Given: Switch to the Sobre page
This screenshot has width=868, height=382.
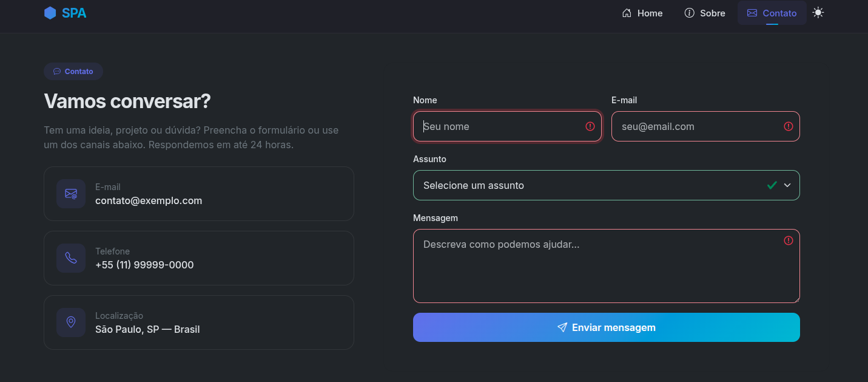Looking at the screenshot, I should pyautogui.click(x=704, y=13).
